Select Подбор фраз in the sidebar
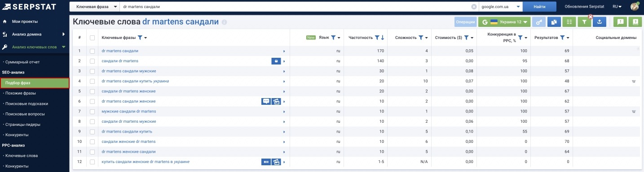The image size is (644, 172). coord(35,83)
